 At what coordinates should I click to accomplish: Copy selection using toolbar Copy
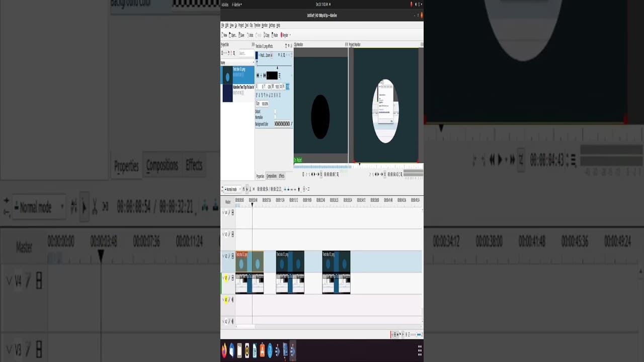click(266, 35)
